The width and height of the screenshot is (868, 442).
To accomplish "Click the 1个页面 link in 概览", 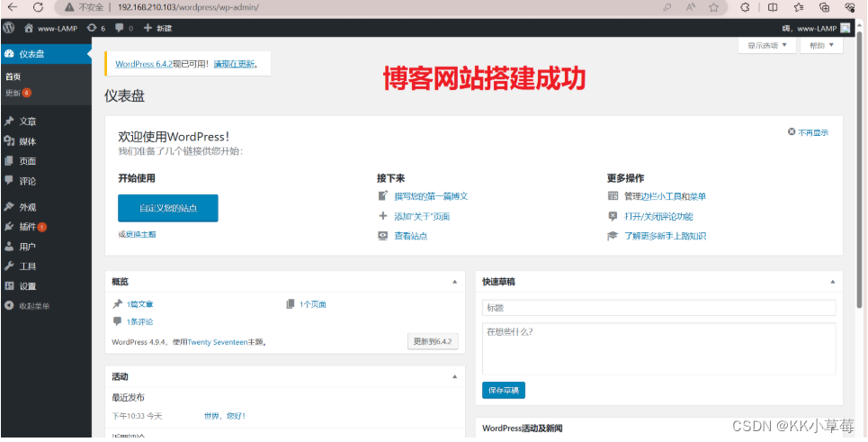I will click(x=313, y=304).
